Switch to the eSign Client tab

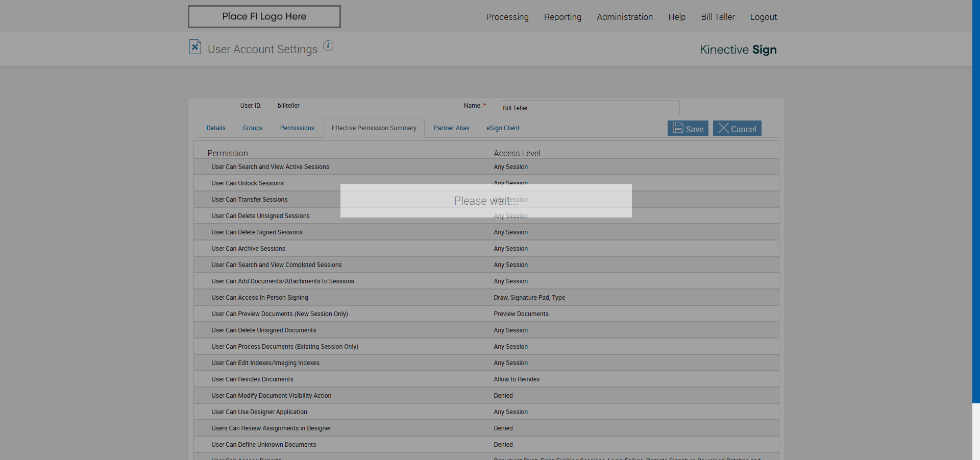(x=503, y=128)
